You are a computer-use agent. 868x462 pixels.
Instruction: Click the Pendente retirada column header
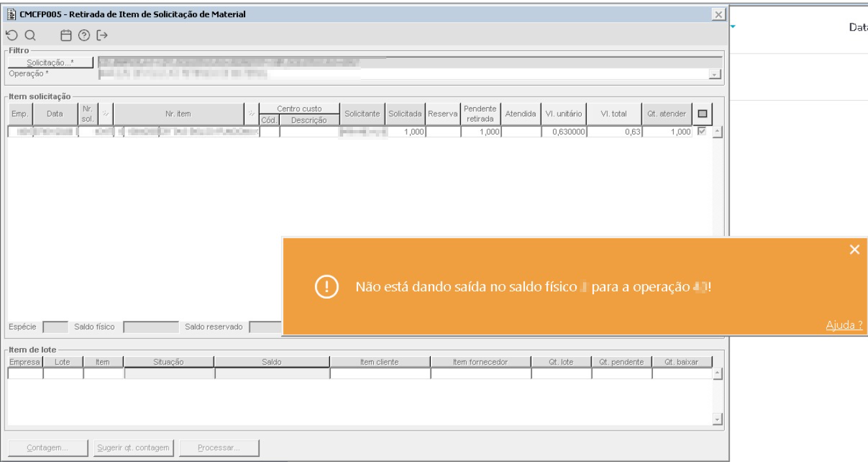pyautogui.click(x=480, y=114)
